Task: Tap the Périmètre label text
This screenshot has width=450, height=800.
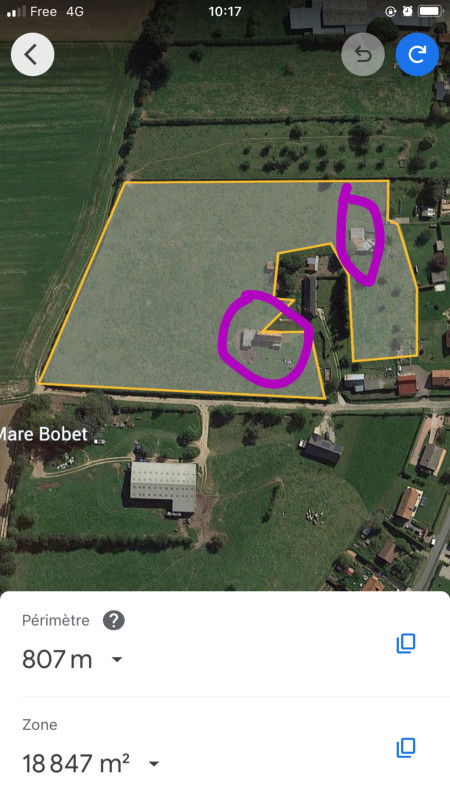Action: 56,620
